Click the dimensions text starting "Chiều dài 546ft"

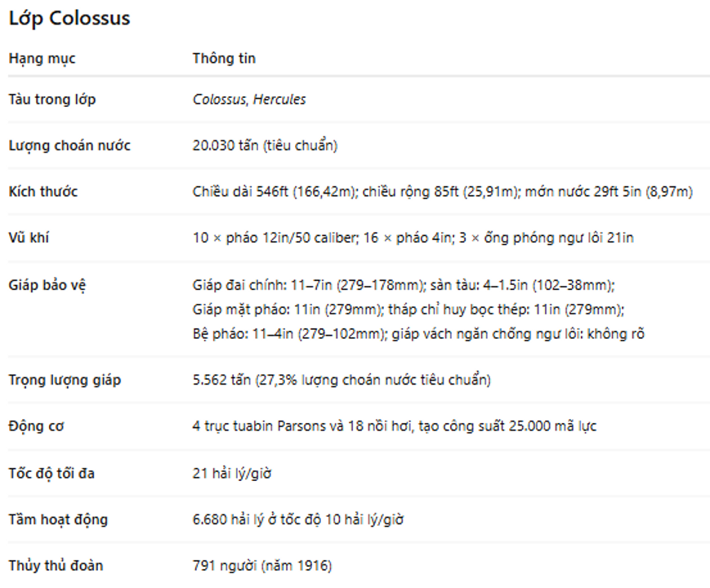click(x=442, y=192)
